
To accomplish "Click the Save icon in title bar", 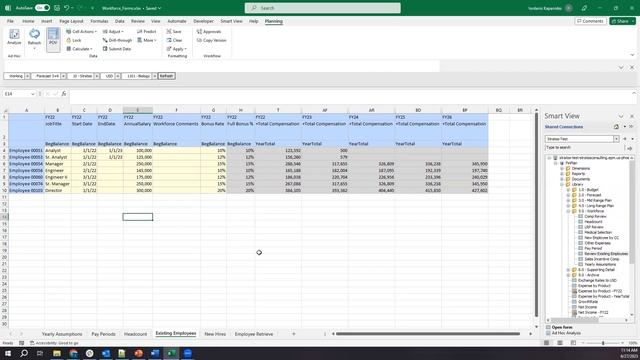I will click(x=57, y=8).
